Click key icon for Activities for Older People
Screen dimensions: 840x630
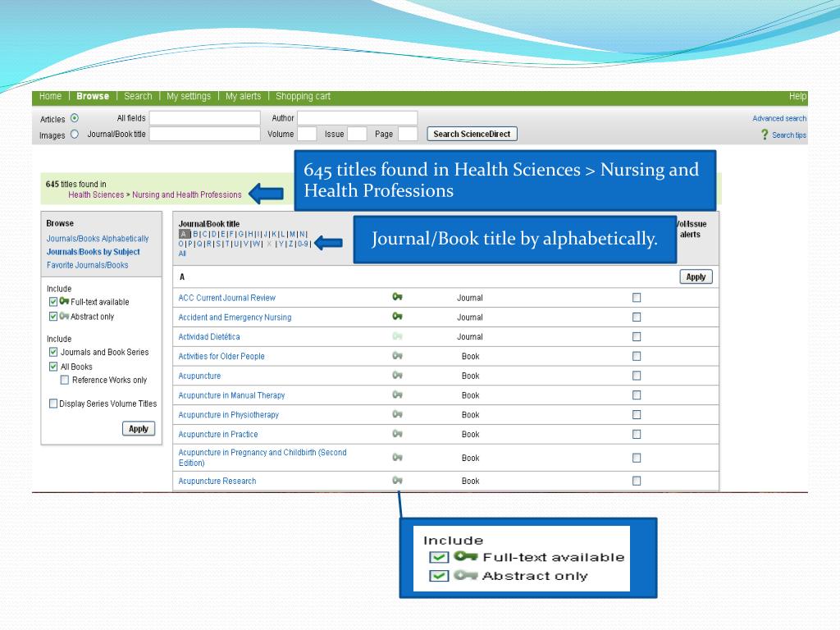pyautogui.click(x=397, y=355)
